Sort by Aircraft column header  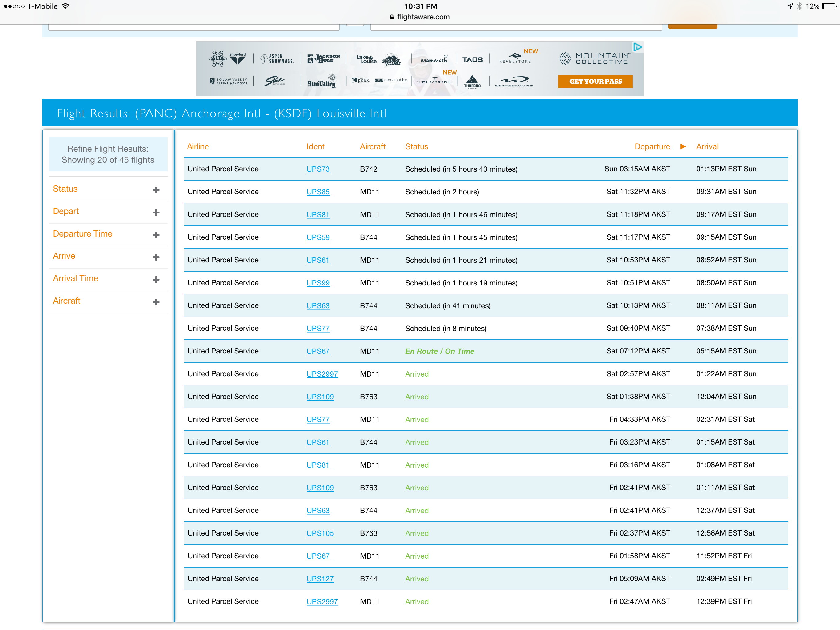(x=373, y=146)
